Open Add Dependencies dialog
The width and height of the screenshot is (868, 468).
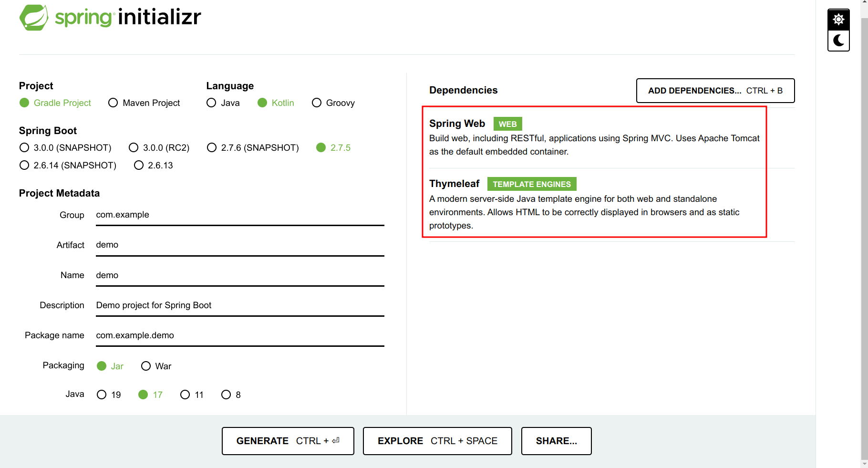pyautogui.click(x=715, y=91)
